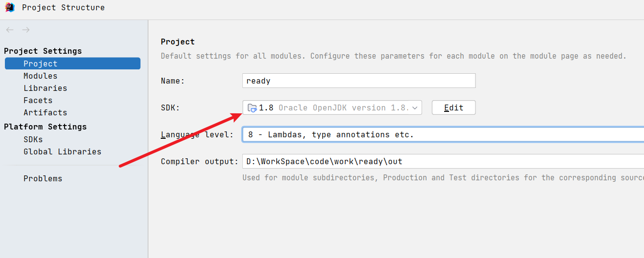
Task: Click the JDK folder icon in SDK field
Action: click(252, 108)
